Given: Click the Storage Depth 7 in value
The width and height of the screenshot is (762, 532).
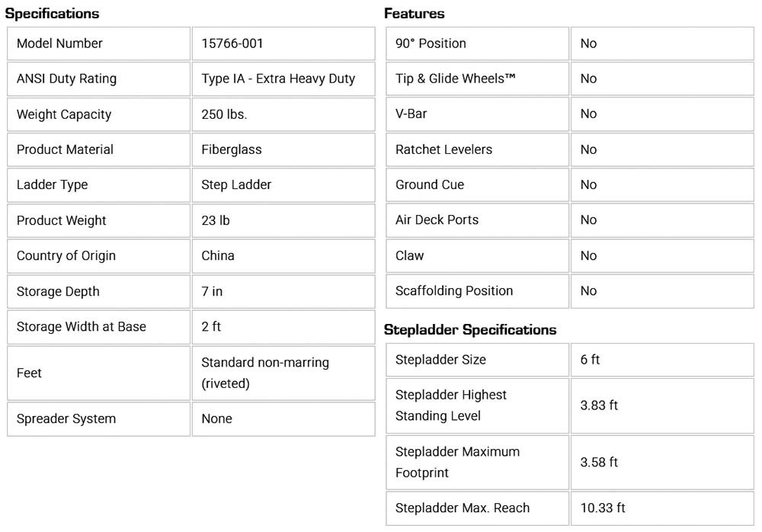Looking at the screenshot, I should tap(212, 291).
